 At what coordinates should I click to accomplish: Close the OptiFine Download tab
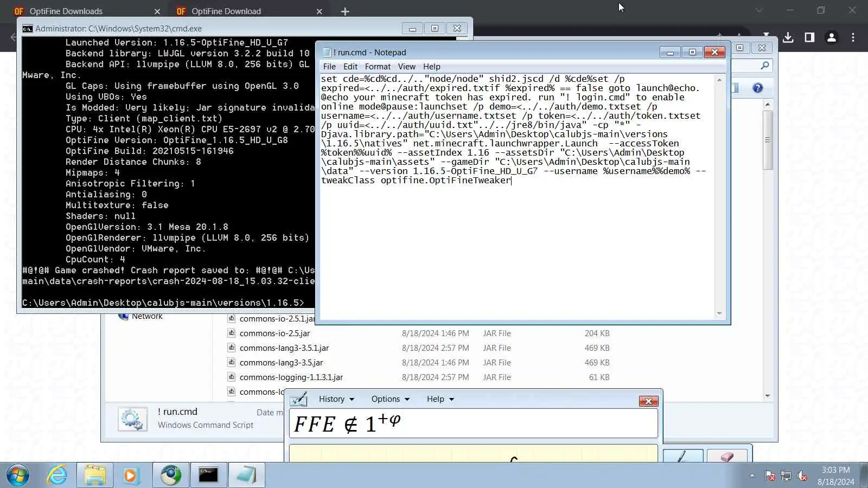coord(319,11)
